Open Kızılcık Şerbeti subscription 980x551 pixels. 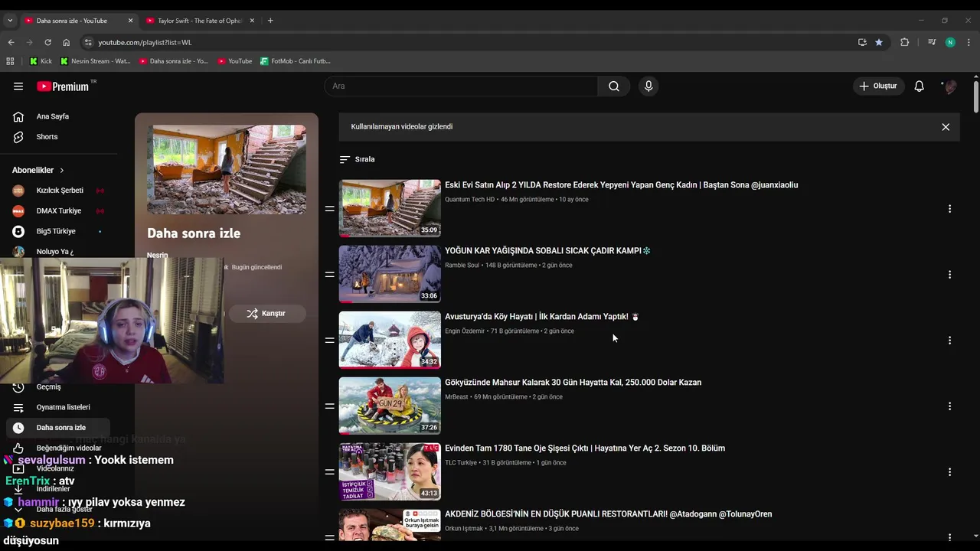point(58,191)
